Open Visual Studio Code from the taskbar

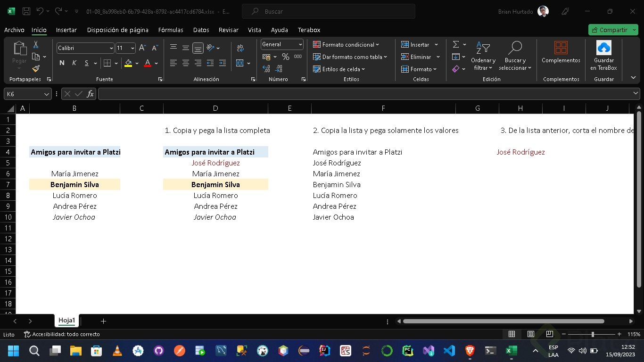click(449, 351)
